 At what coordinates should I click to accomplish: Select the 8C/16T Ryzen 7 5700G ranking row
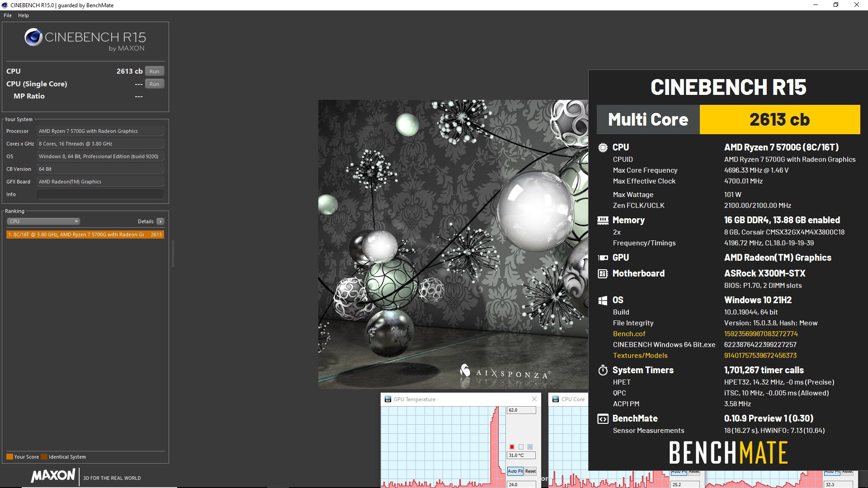click(x=85, y=235)
